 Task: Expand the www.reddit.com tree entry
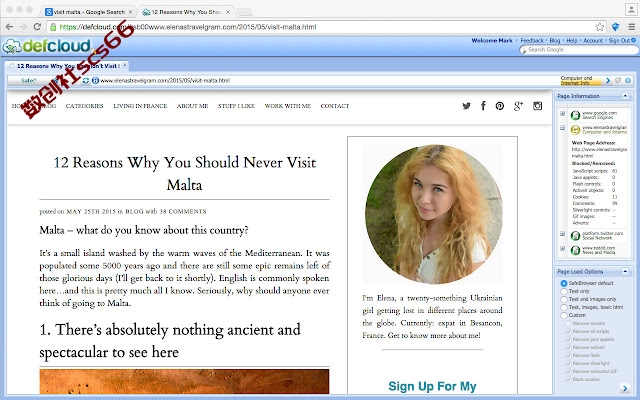[x=562, y=248]
